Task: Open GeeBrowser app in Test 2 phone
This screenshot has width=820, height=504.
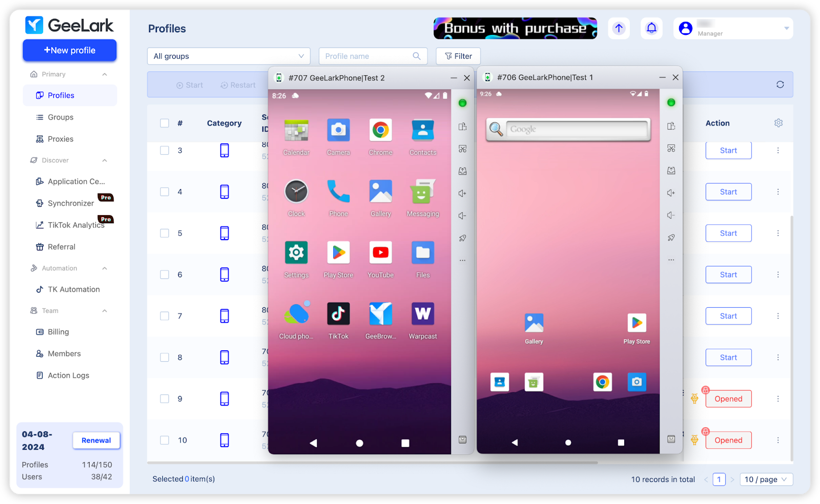Action: click(x=380, y=314)
